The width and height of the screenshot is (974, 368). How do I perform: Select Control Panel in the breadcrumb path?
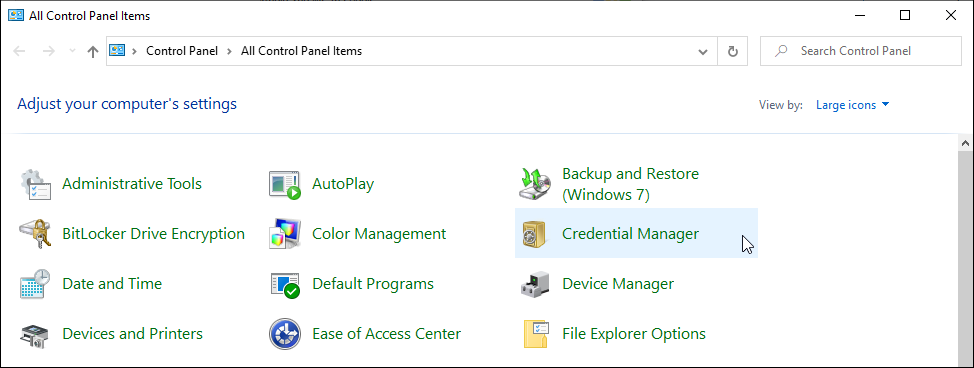(x=182, y=51)
